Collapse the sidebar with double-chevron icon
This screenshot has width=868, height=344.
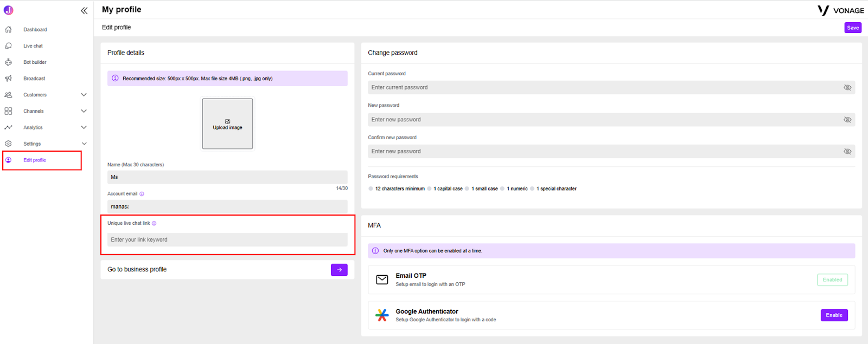(x=84, y=10)
